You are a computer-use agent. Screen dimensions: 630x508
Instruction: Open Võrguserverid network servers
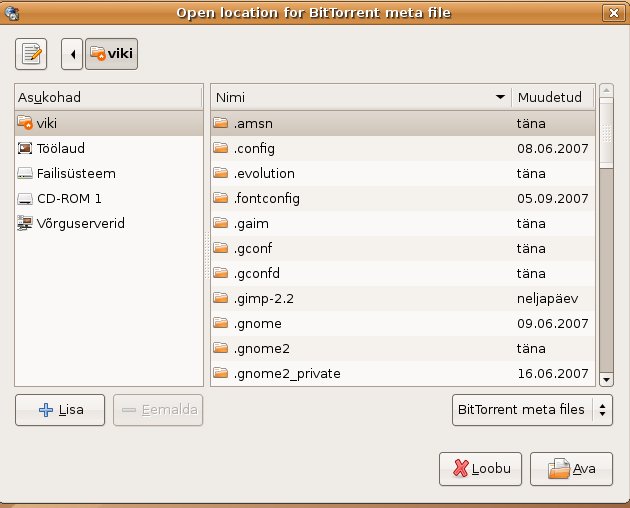click(80, 223)
